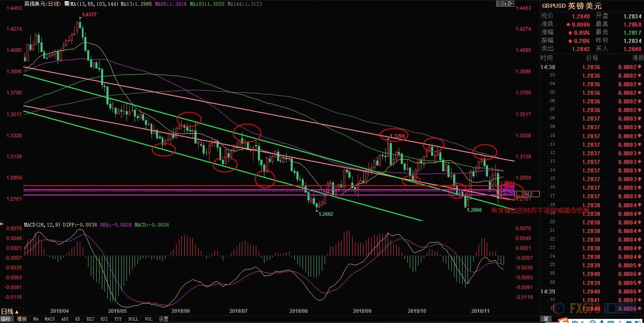Click the 买入 price 1.2840

click(632, 49)
